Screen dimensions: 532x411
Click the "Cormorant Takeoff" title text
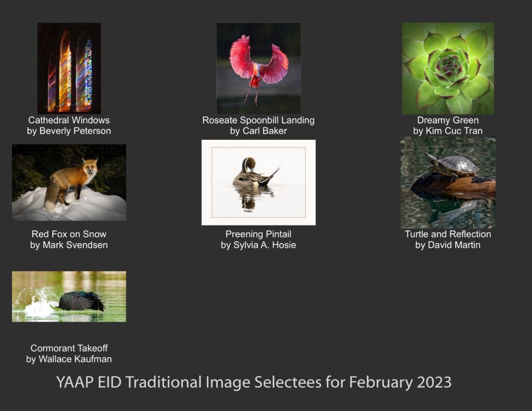(x=69, y=348)
